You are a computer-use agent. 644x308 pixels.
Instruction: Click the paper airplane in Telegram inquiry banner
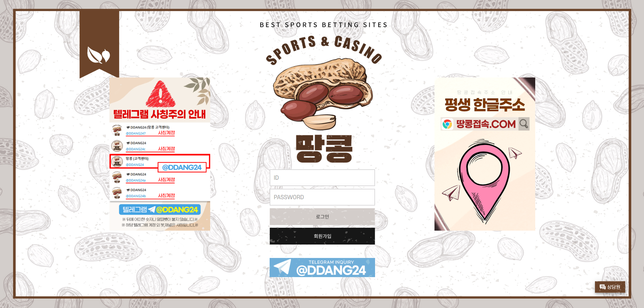pos(282,267)
